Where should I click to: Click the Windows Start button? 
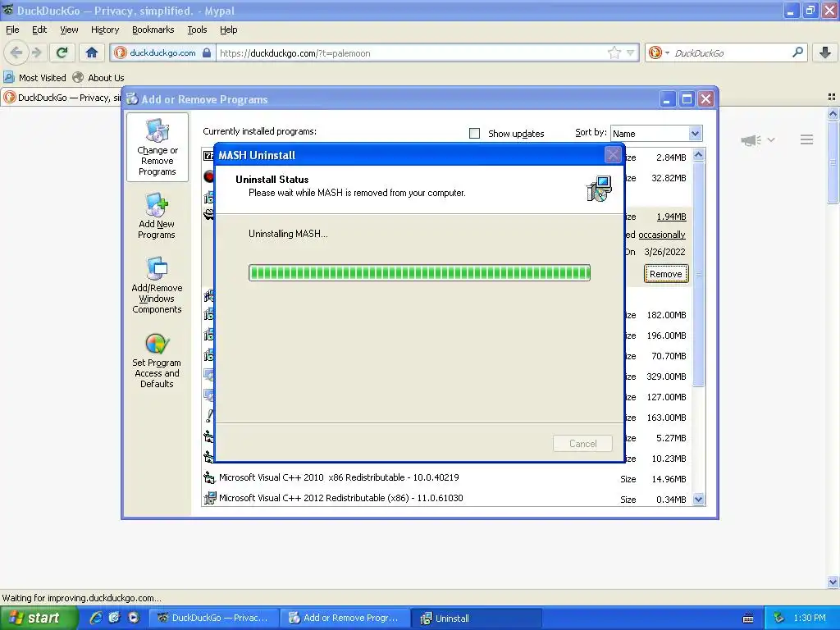point(39,618)
